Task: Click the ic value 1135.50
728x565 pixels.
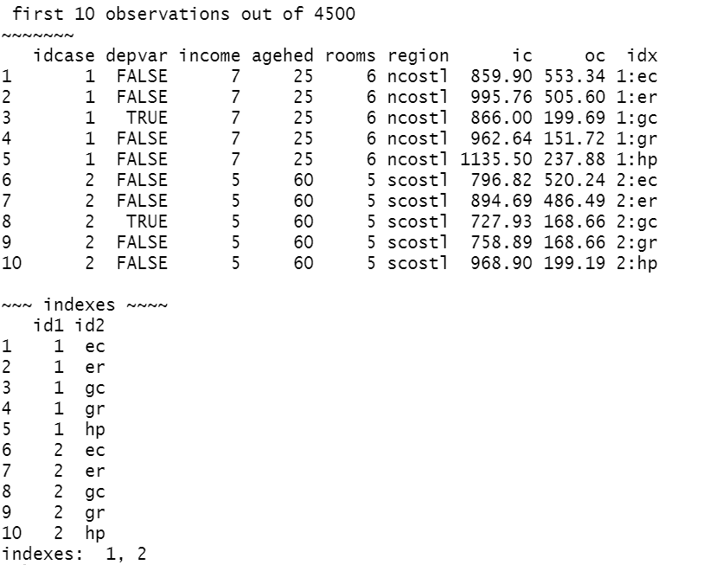Action: tap(497, 159)
